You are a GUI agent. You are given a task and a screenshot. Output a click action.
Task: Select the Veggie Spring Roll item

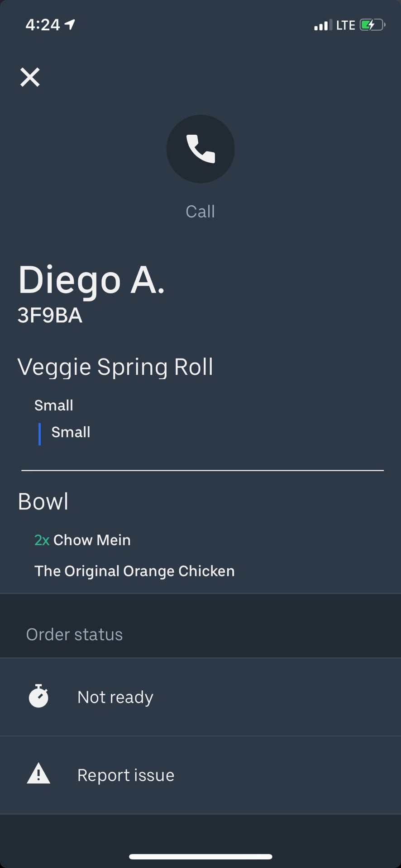click(x=115, y=367)
